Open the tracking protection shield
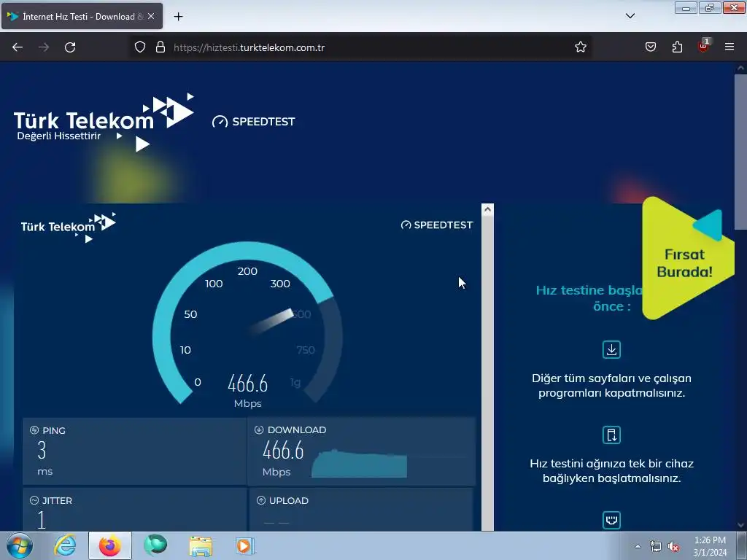The width and height of the screenshot is (747, 560). tap(139, 47)
